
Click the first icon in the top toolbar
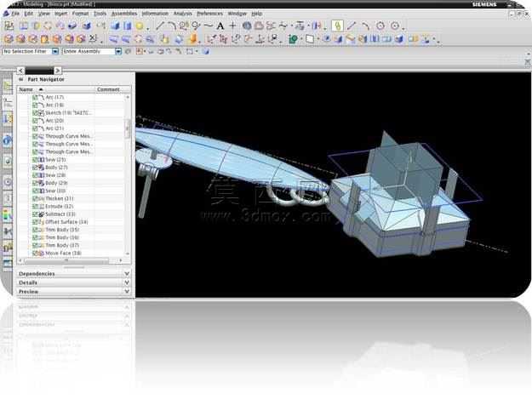pos(9,26)
